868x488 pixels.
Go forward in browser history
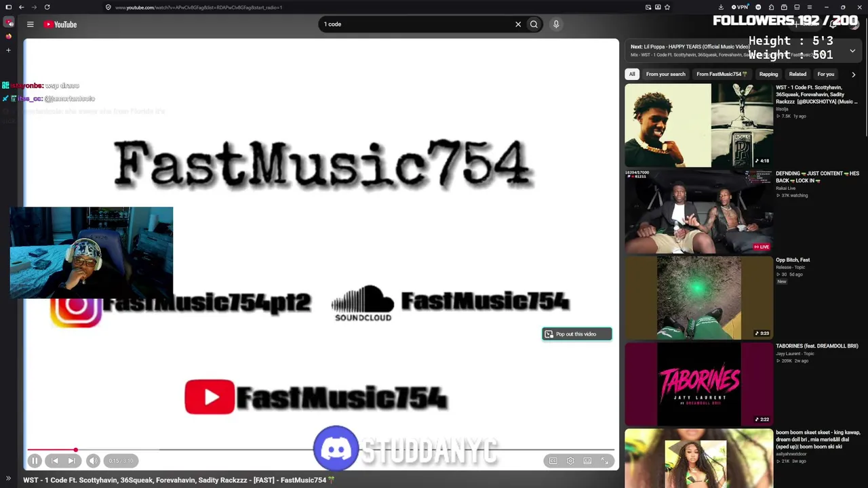click(x=33, y=7)
